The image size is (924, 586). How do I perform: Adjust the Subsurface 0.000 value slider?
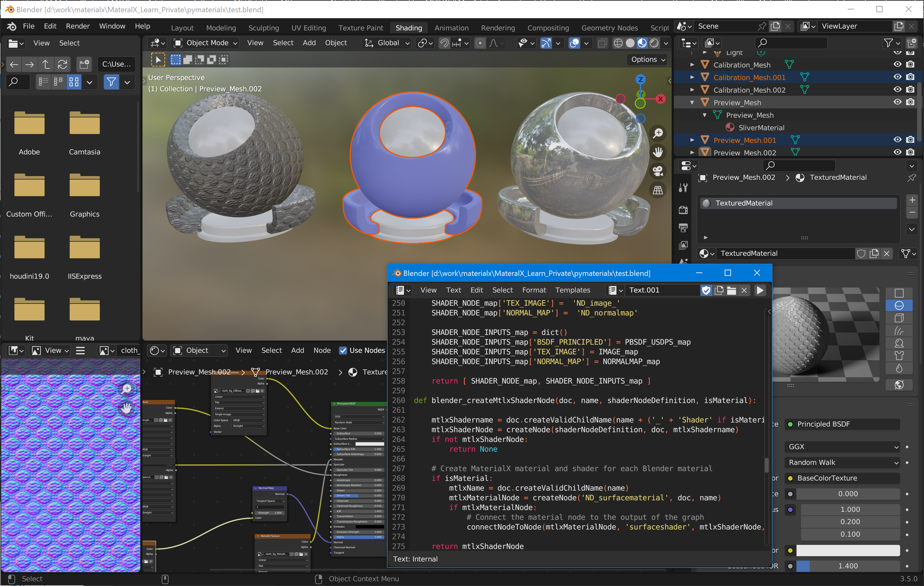click(x=848, y=494)
